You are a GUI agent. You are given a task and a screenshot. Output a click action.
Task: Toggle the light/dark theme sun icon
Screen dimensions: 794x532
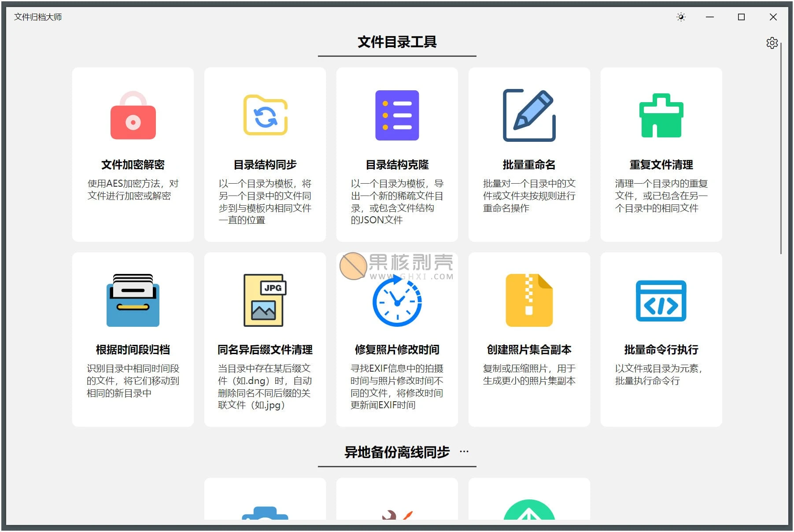681,17
